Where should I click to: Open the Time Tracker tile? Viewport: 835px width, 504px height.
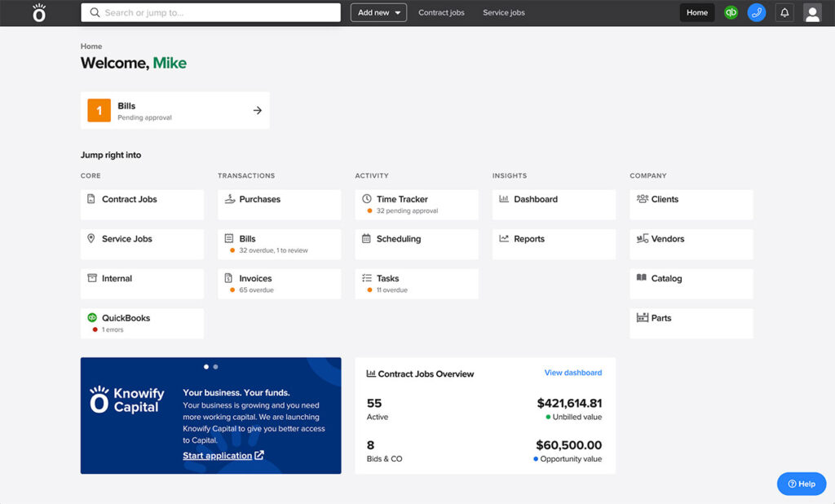(x=417, y=205)
